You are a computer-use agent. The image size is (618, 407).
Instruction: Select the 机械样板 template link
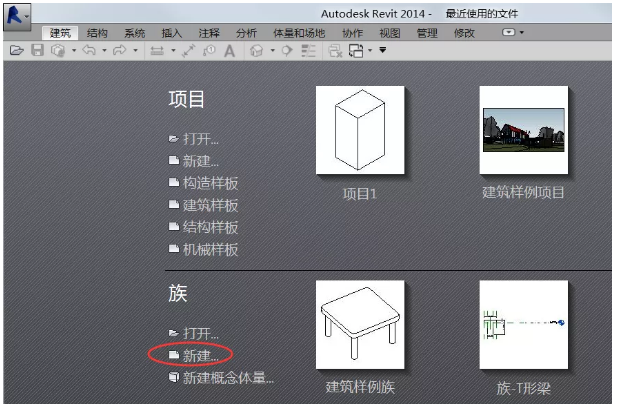coord(210,249)
